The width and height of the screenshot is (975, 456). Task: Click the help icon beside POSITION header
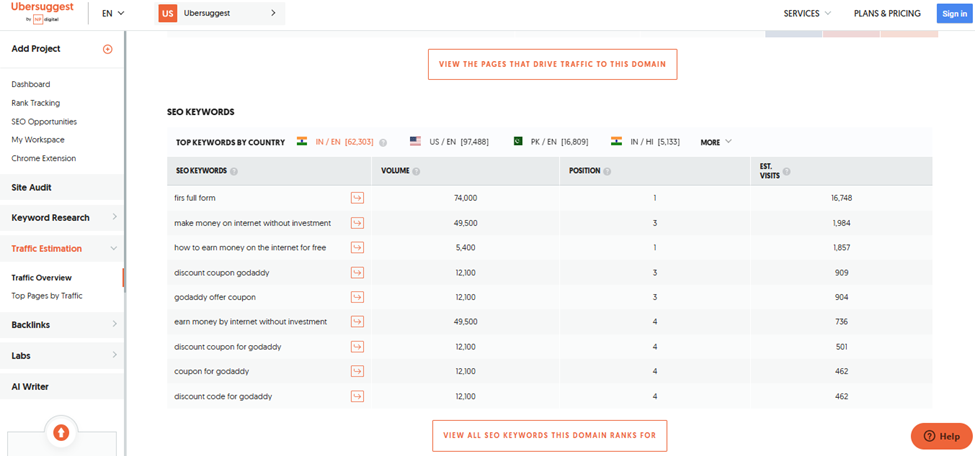click(607, 171)
